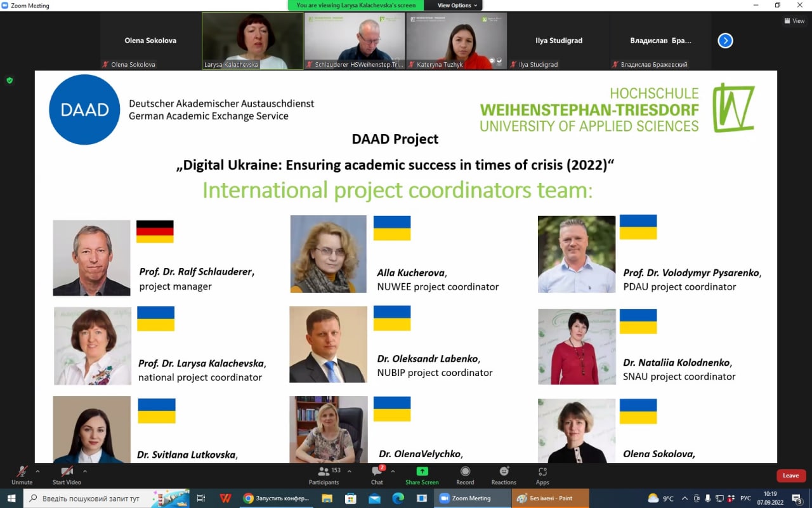Click Dr. Nataliia Kolodnenko's photo

(577, 347)
